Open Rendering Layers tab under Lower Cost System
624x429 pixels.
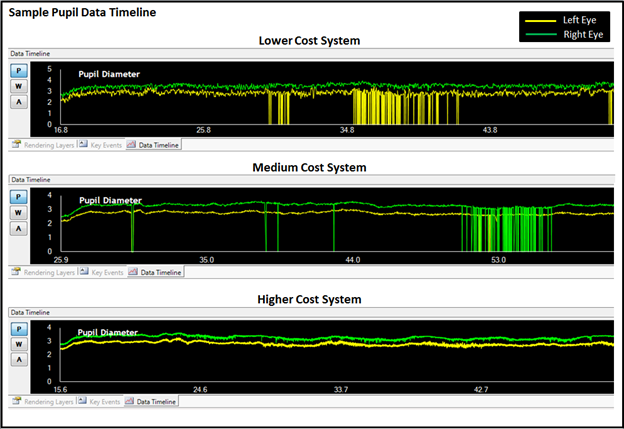[43, 145]
